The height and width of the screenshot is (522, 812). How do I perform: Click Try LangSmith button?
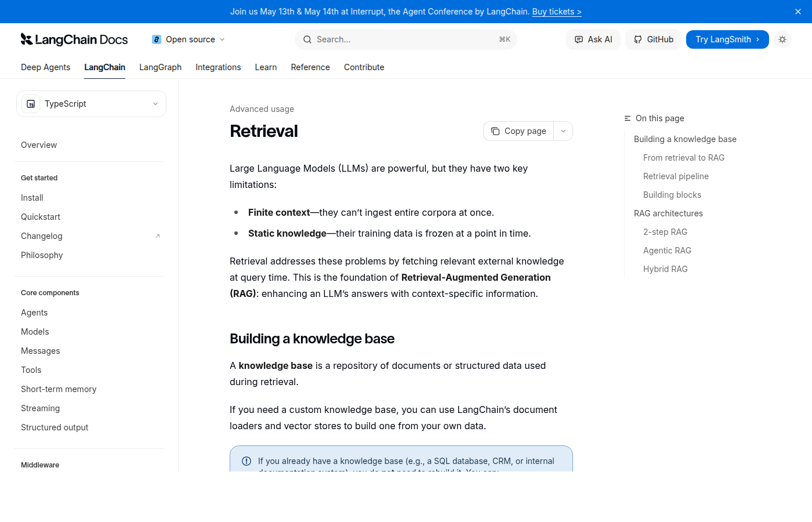[727, 39]
